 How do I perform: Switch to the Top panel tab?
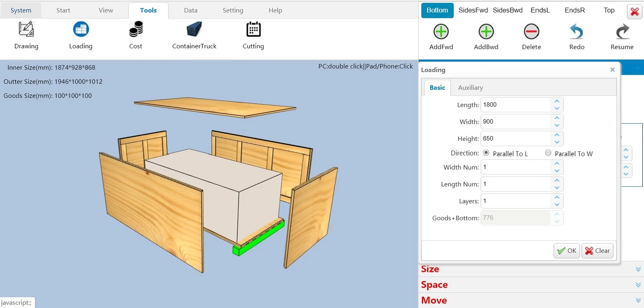pos(609,10)
